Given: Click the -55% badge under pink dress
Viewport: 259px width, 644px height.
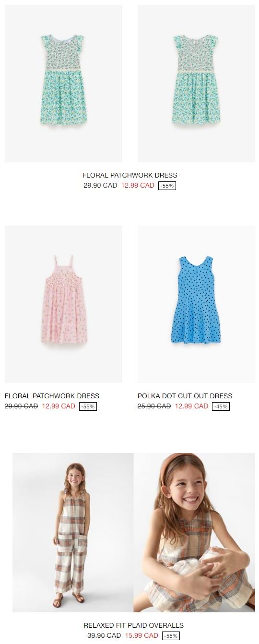Looking at the screenshot, I should coord(88,406).
